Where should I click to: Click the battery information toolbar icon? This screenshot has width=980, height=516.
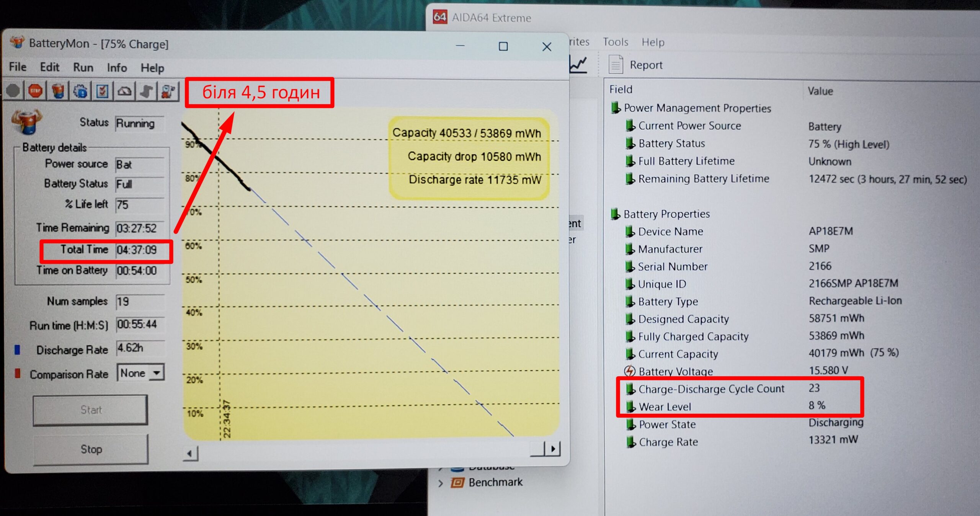58,91
